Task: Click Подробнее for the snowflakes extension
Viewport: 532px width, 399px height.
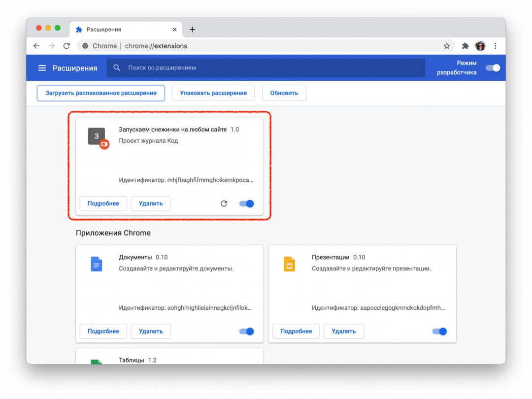Action: pyautogui.click(x=103, y=203)
